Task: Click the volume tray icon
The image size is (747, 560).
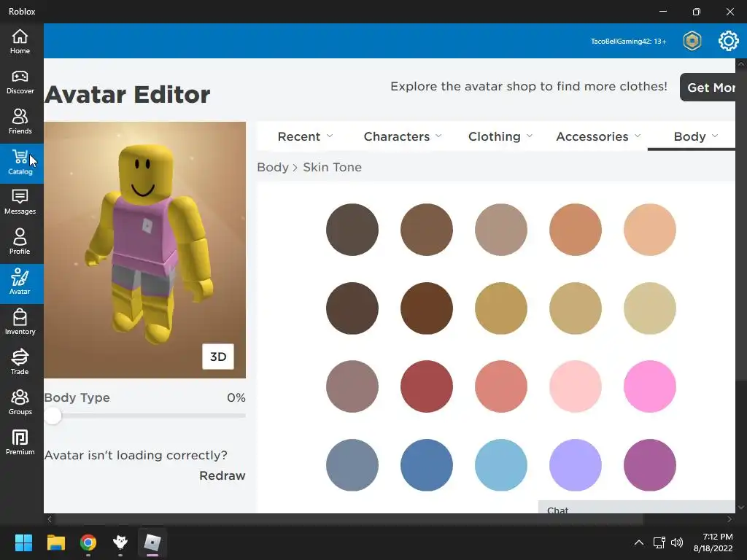Action: point(677,542)
